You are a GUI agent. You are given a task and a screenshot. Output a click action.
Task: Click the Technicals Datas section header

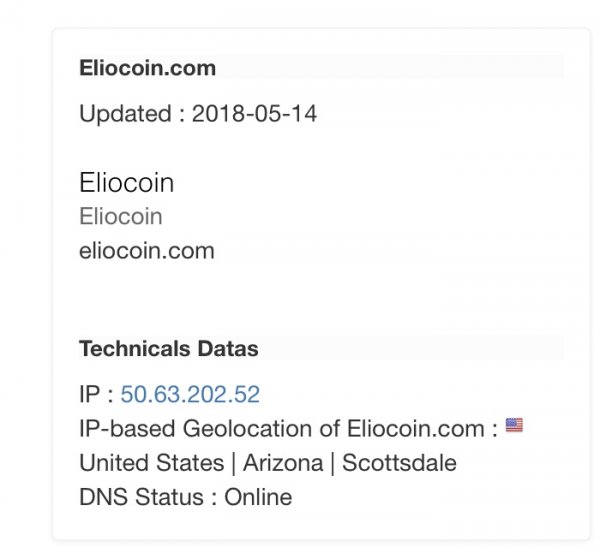169,349
